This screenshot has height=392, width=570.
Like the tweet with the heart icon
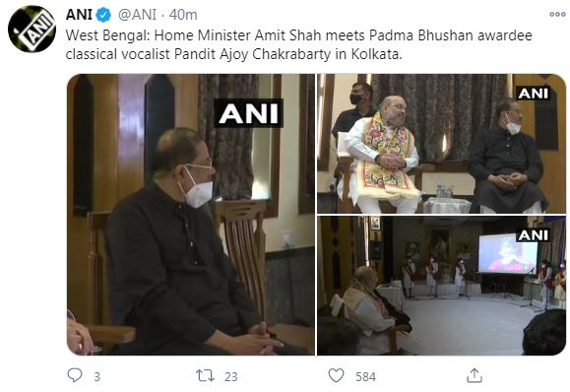[x=336, y=375]
